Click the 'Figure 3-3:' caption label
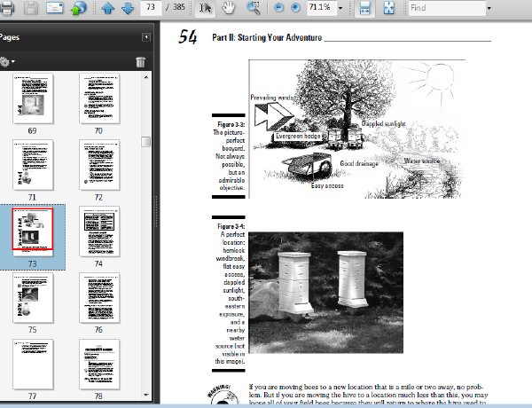The height and width of the screenshot is (408, 532). [x=231, y=124]
